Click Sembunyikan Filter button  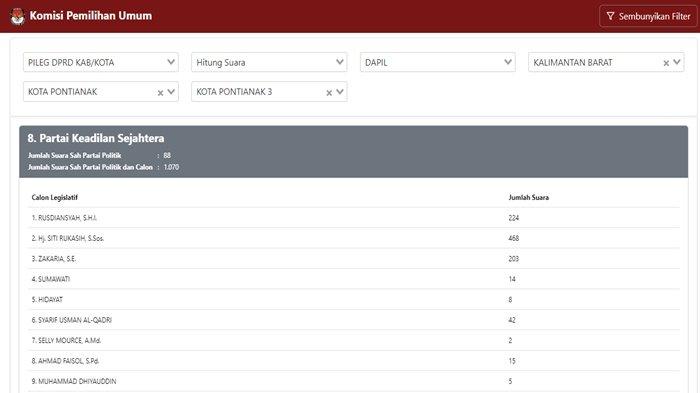pyautogui.click(x=648, y=16)
